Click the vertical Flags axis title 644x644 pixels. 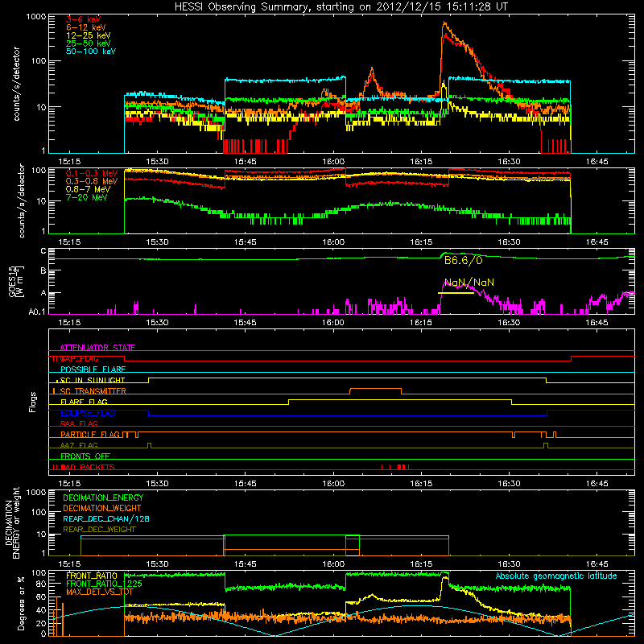(32, 402)
